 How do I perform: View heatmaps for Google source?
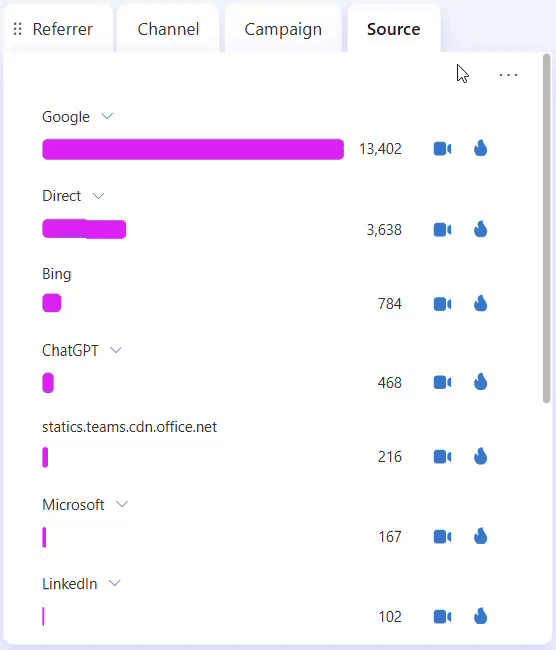click(481, 148)
